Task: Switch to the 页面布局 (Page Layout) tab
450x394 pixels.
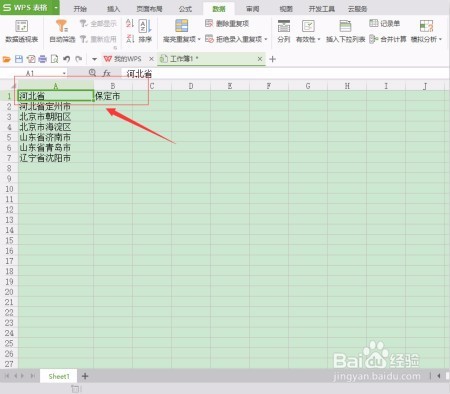Action: pyautogui.click(x=149, y=9)
